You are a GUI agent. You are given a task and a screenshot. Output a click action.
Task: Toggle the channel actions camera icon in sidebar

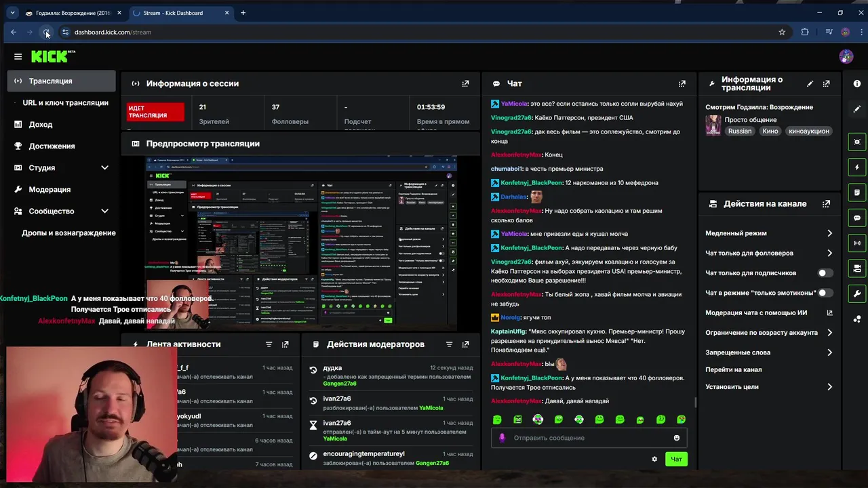coord(857,268)
